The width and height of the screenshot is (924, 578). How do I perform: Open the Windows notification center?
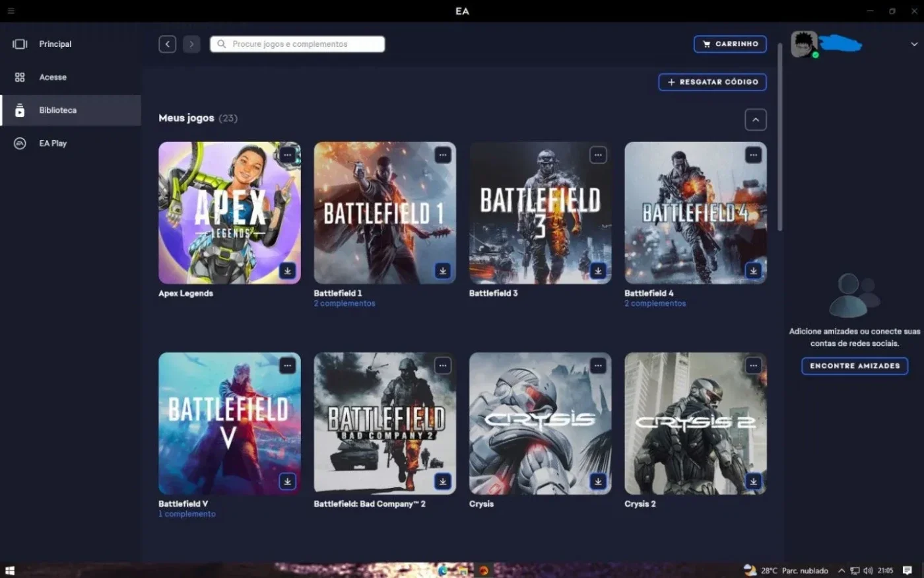(x=907, y=571)
